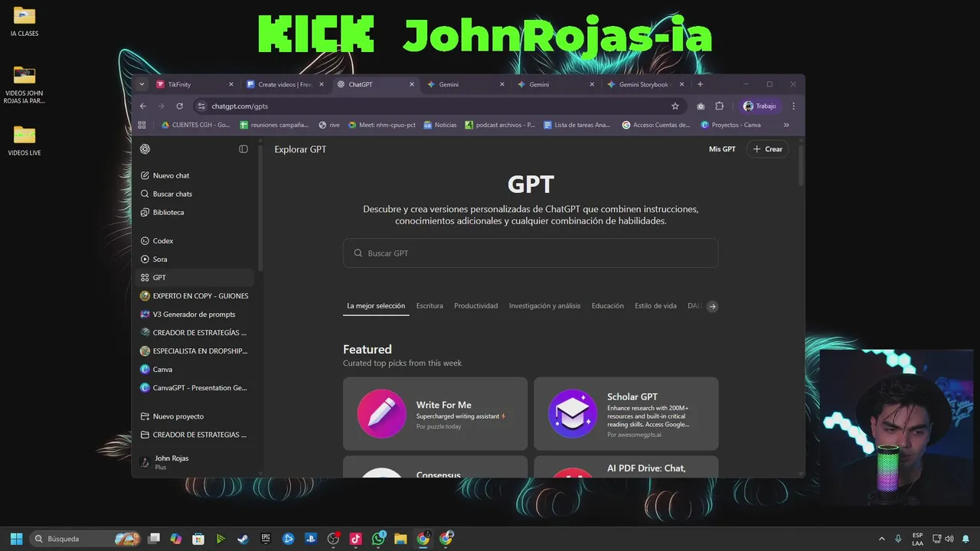Screen dimensions: 980x551
Task: Open the rive bookmark
Action: click(329, 125)
